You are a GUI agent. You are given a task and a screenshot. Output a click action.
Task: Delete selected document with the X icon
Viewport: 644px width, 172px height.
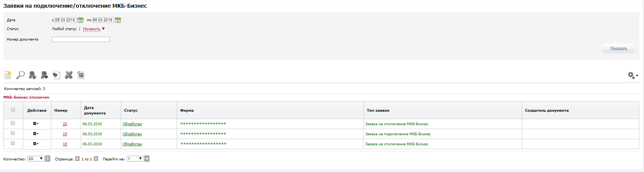coord(69,75)
